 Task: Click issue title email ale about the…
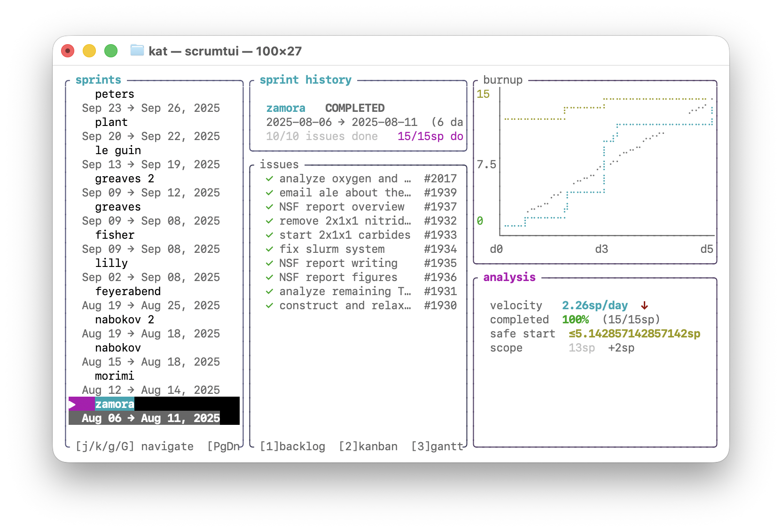[x=345, y=193]
